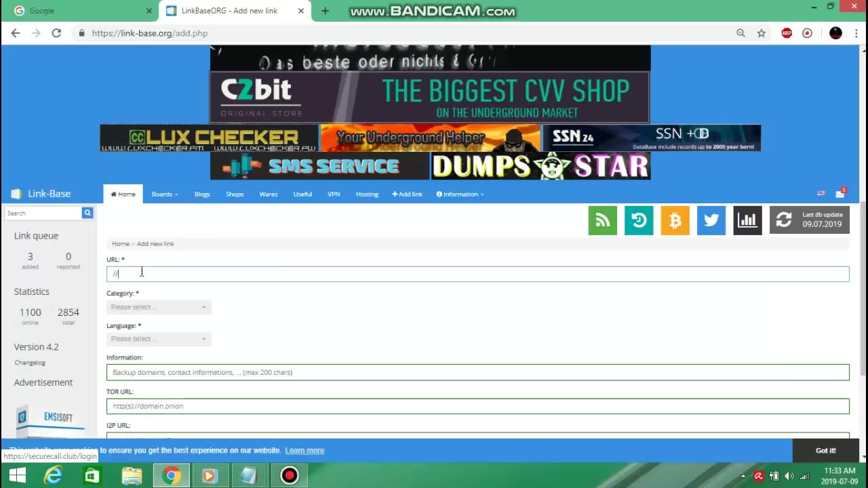This screenshot has width=868, height=488.
Task: Click the C2bit CVV shop banner
Action: 430,98
